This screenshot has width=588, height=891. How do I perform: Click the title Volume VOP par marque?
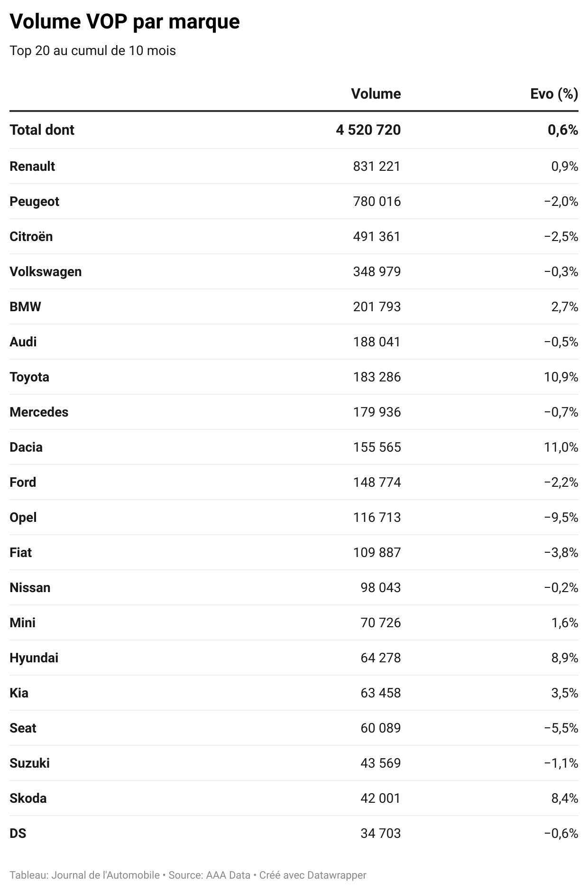point(125,22)
